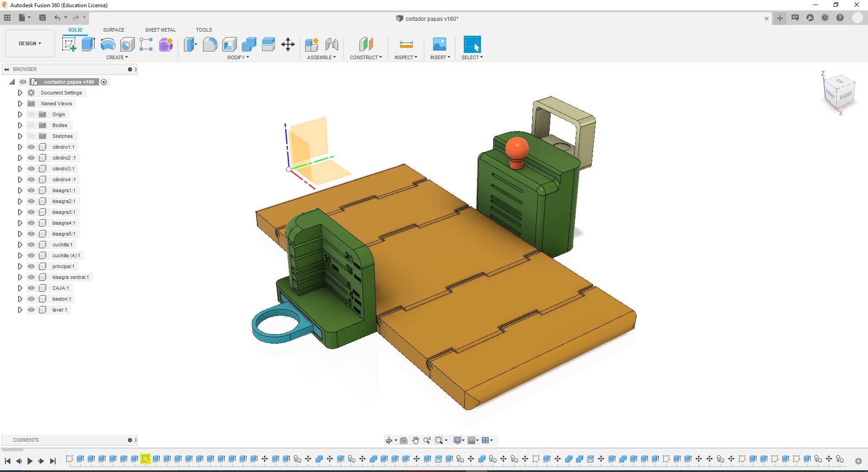Toggle visibility of lavar:1

(x=31, y=310)
